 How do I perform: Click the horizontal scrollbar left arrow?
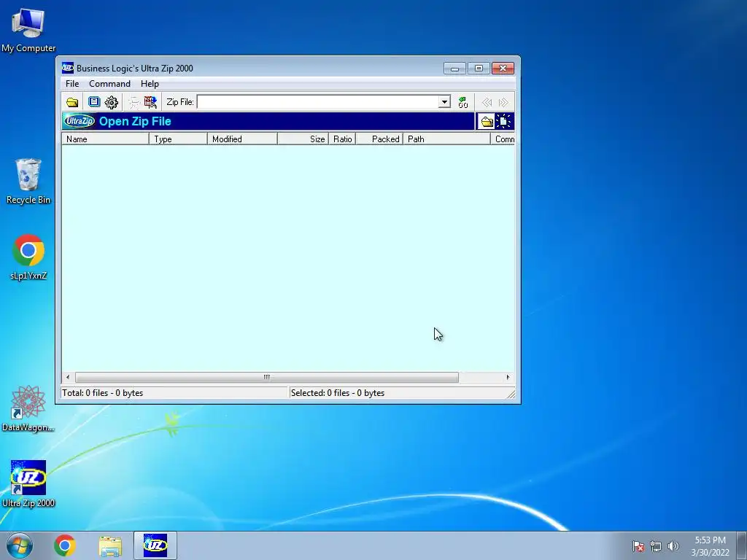tap(68, 377)
